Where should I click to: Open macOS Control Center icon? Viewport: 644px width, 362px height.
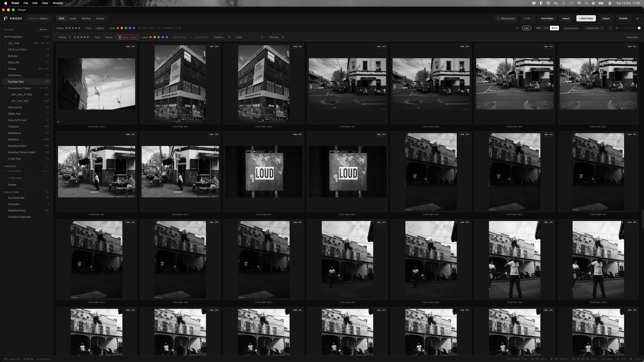pos(610,3)
